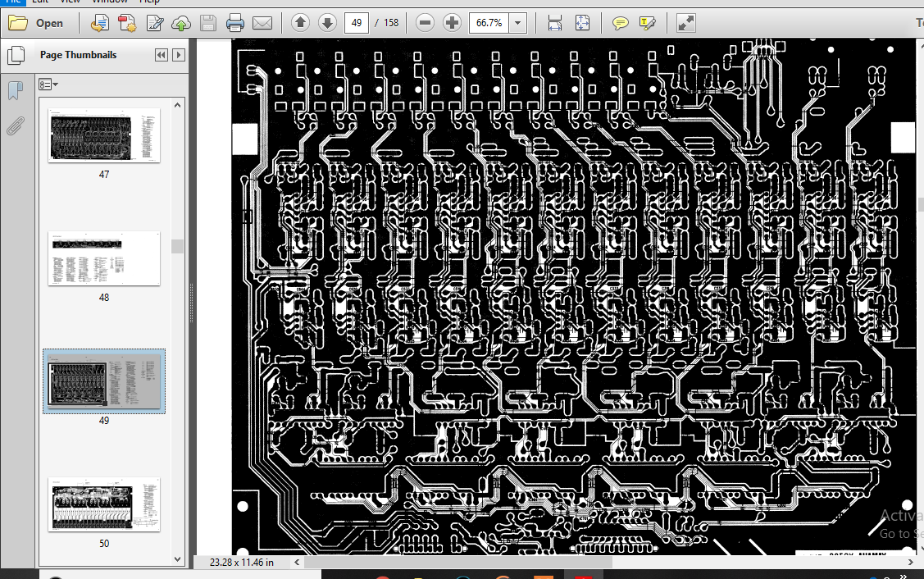Click thumbnail scrollbar up arrow
Viewport: 924px width, 579px height.
point(177,105)
